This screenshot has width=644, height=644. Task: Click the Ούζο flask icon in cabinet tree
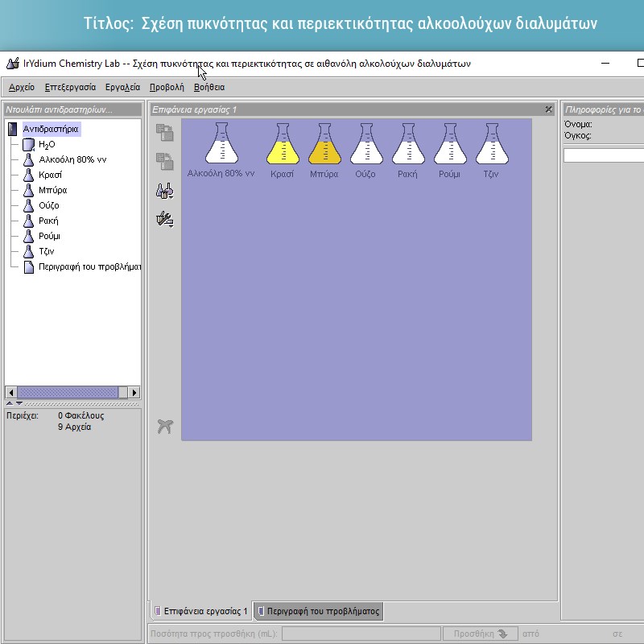tap(28, 205)
